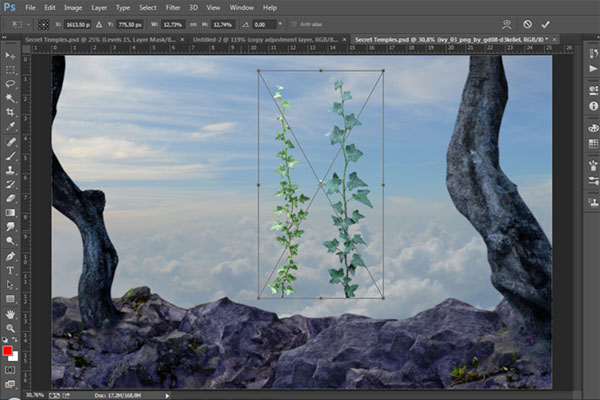
Task: Select the Lasso tool
Action: pos(10,84)
